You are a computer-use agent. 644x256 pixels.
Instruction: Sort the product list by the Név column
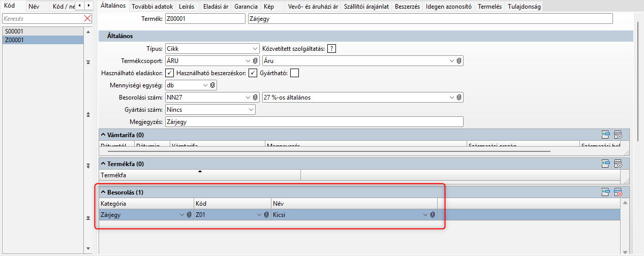[x=34, y=6]
